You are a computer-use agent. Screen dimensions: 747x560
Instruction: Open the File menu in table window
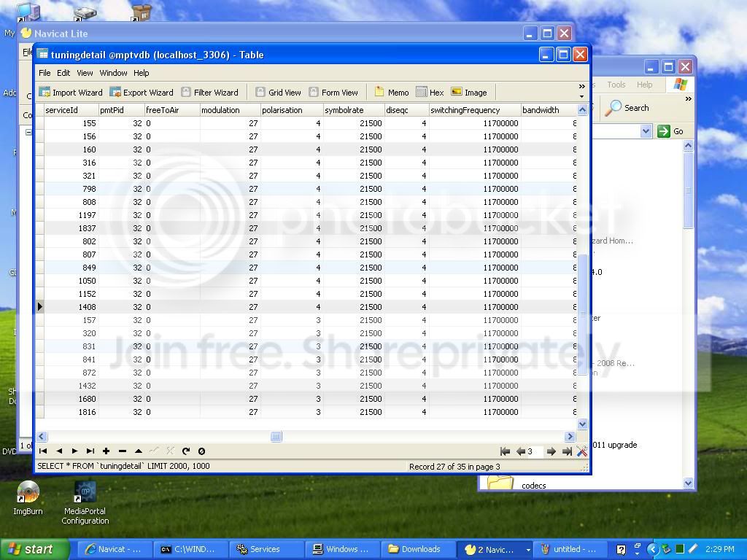click(x=44, y=73)
